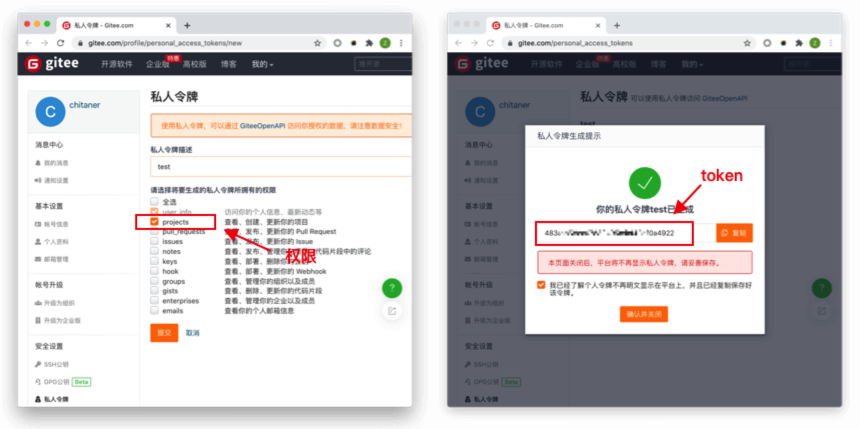Click feedback edit icon below help in left window

coord(392,311)
